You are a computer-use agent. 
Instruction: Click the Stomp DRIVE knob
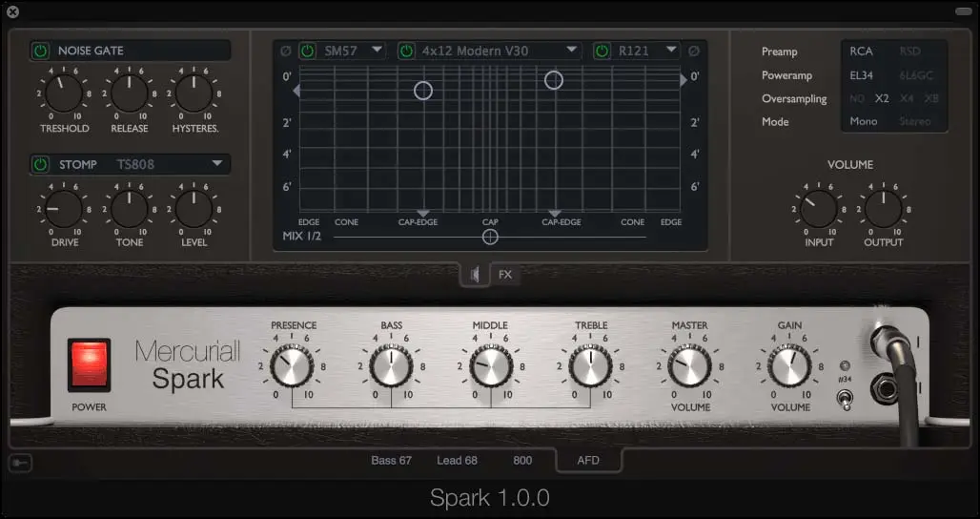coord(64,209)
